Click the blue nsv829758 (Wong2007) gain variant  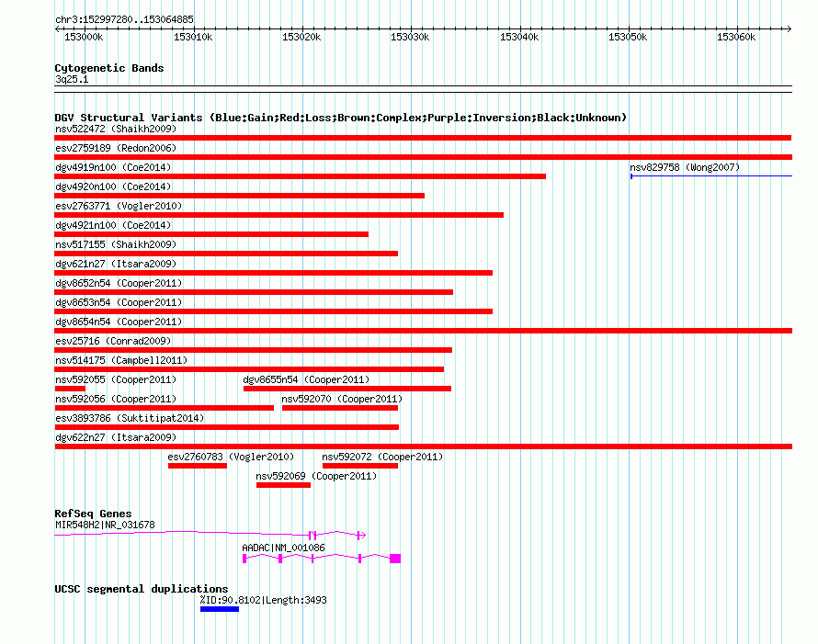pos(711,176)
